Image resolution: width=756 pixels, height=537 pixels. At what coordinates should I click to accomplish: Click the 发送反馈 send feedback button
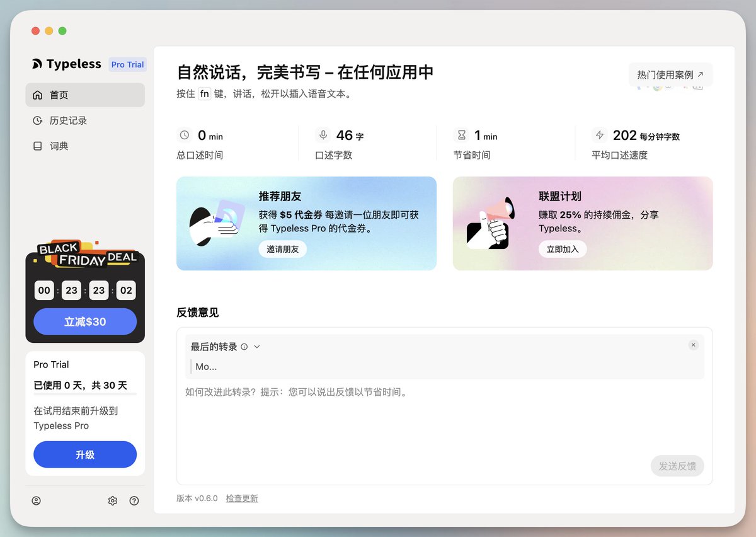point(677,466)
